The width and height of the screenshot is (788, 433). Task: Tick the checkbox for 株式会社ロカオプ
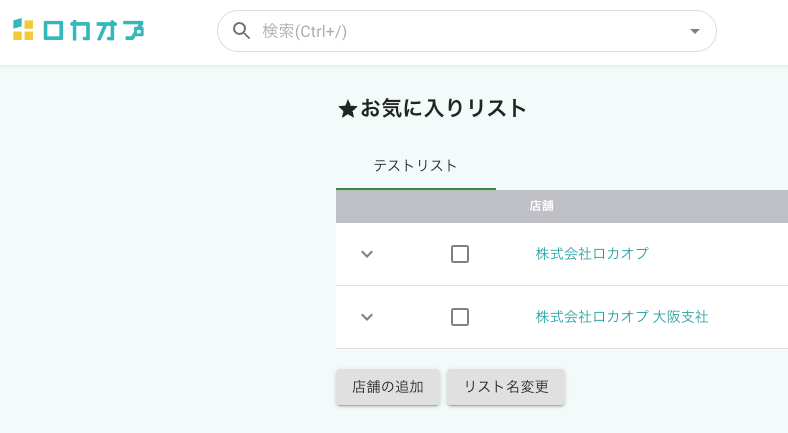click(460, 254)
